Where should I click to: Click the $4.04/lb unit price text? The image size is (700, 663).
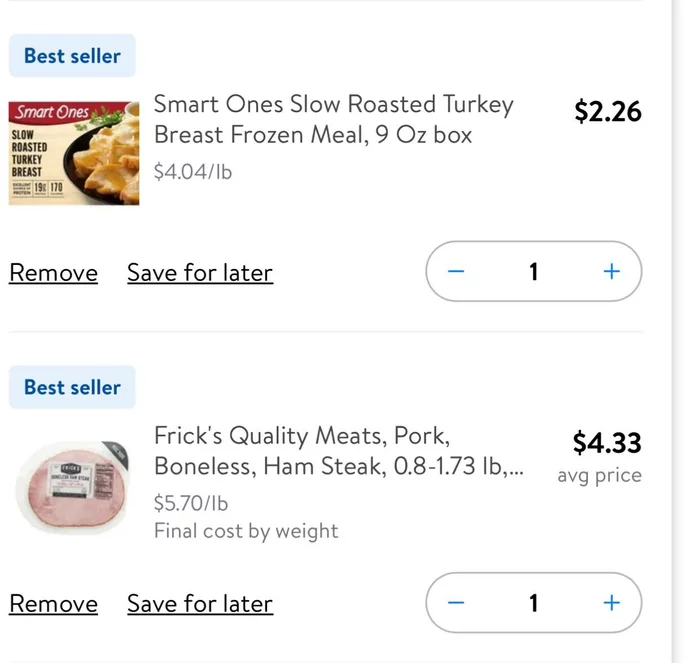point(193,172)
